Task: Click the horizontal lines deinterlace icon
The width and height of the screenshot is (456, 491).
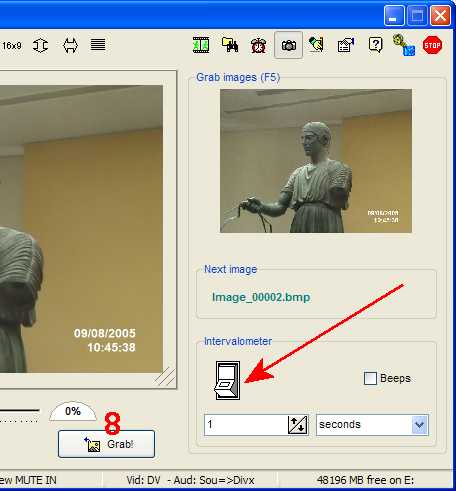Action: pyautogui.click(x=98, y=45)
